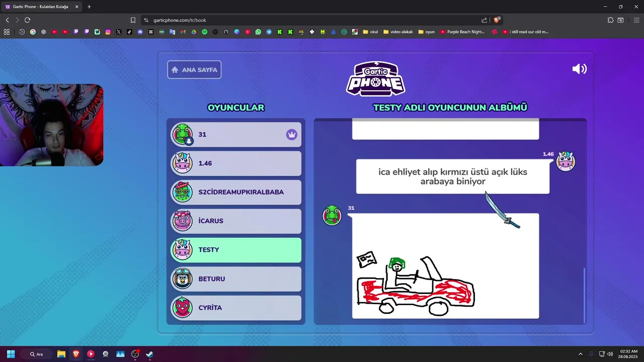The width and height of the screenshot is (644, 362).
Task: Mute the game sound speaker icon
Action: [x=580, y=69]
